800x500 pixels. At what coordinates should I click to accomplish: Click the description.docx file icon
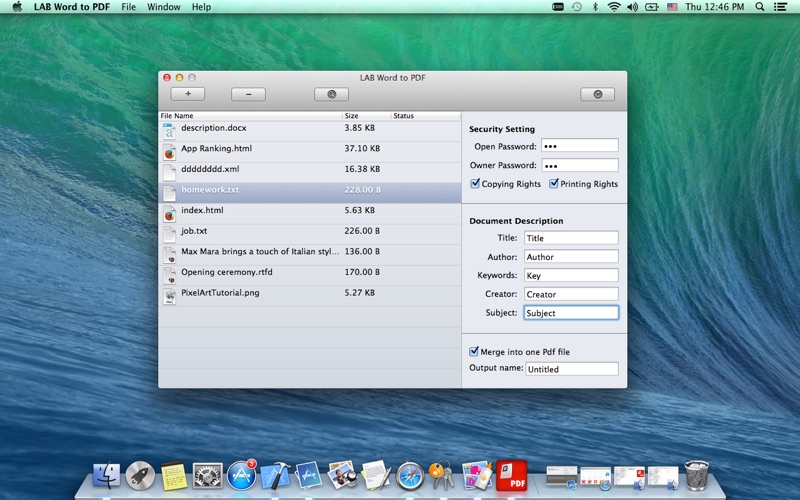169,131
